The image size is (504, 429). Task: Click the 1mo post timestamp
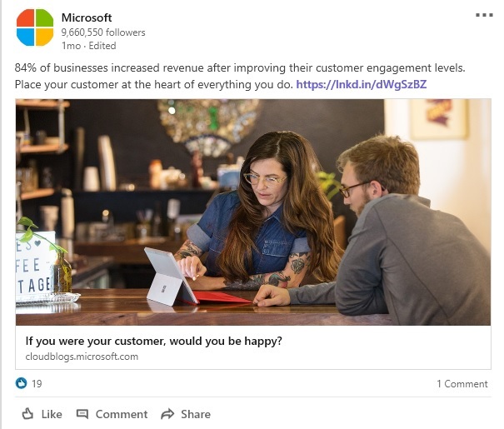pyautogui.click(x=71, y=46)
